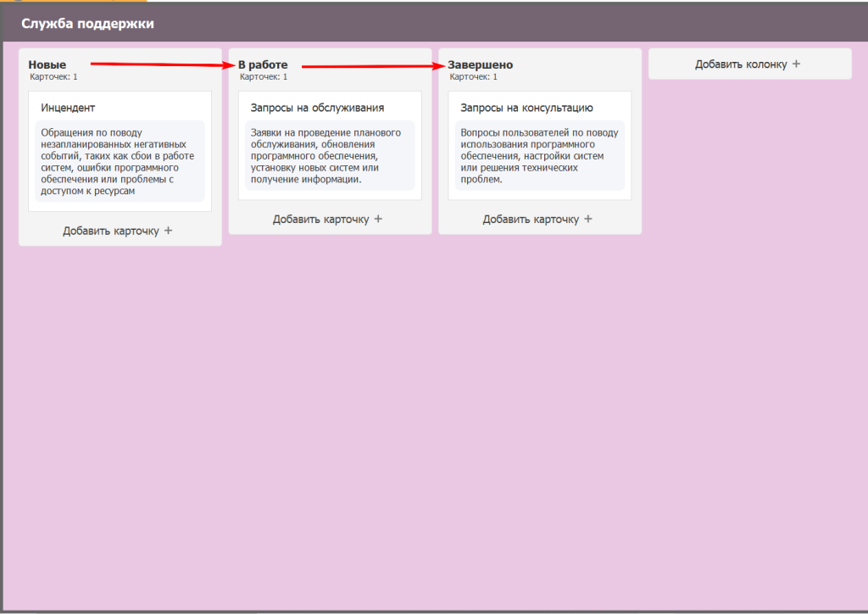Screen dimensions: 868x614
Task: Select the Новые column header
Action: [47, 65]
